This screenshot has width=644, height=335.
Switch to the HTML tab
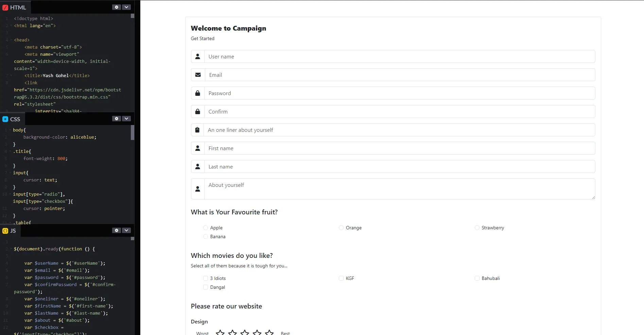coord(15,7)
